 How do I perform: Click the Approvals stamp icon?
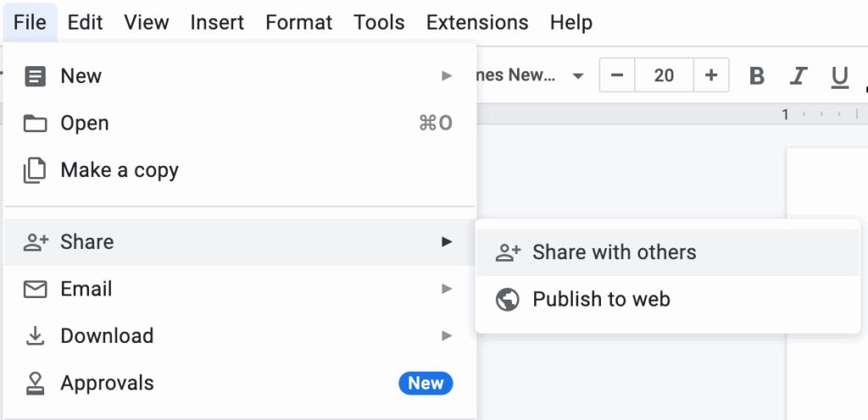(35, 384)
